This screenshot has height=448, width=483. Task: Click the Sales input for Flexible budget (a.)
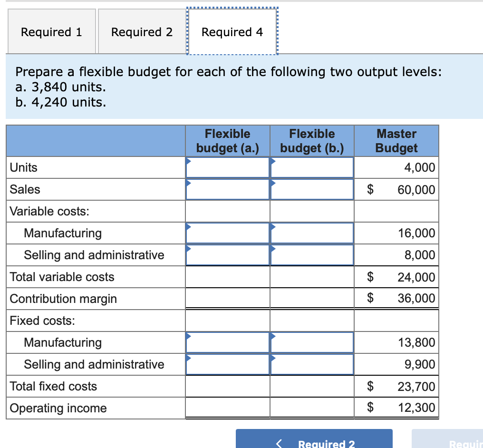pyautogui.click(x=227, y=189)
